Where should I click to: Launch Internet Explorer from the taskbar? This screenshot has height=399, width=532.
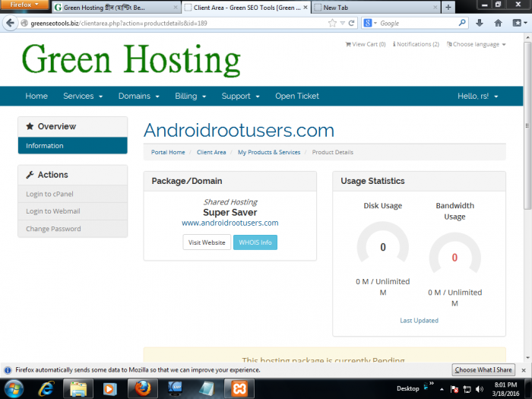click(46, 388)
